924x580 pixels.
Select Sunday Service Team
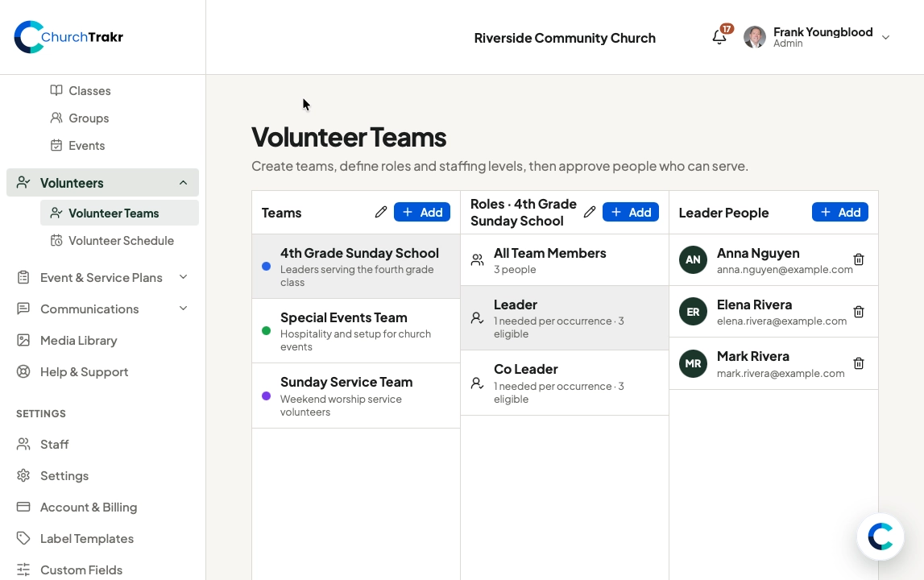(x=356, y=396)
